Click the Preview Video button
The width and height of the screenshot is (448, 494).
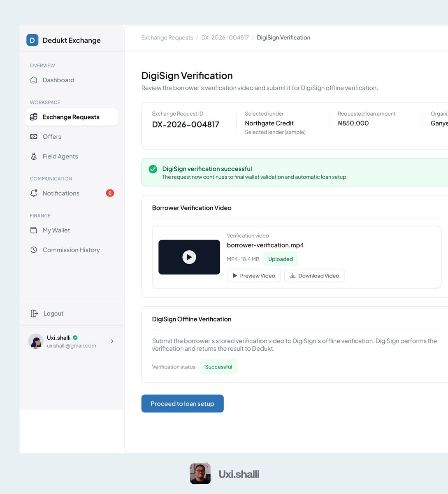point(254,276)
